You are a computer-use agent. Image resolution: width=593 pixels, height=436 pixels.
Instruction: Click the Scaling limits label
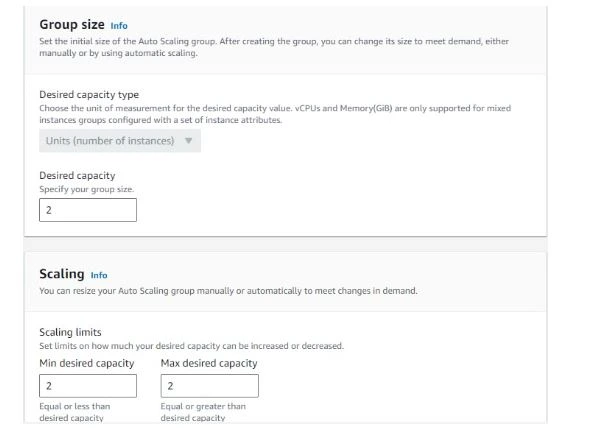pos(70,332)
